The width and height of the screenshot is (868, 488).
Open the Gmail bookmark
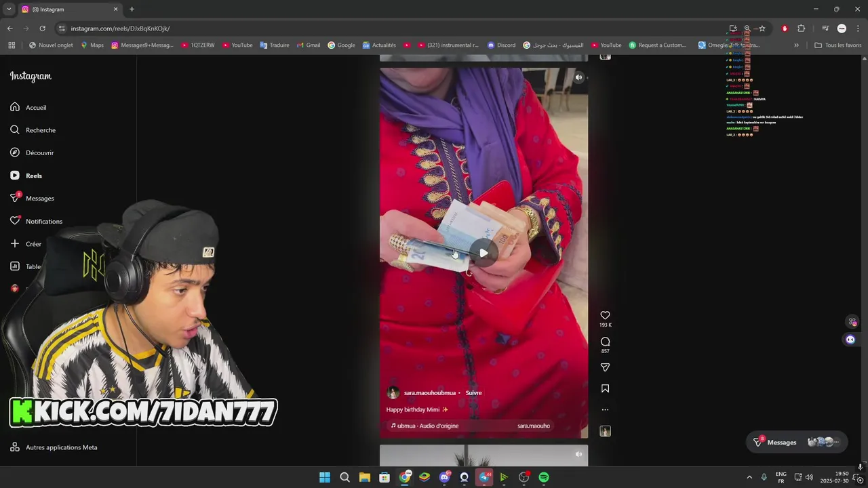pos(309,45)
